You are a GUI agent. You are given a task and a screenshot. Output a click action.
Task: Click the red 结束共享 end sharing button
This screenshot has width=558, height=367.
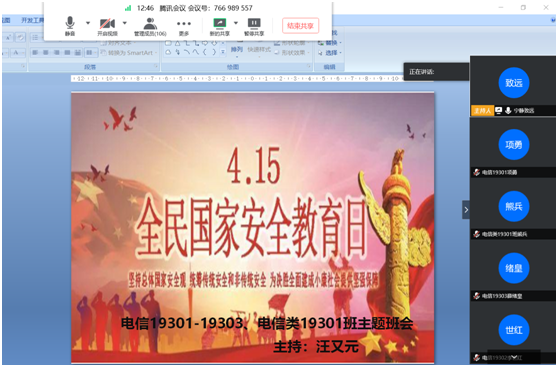300,26
